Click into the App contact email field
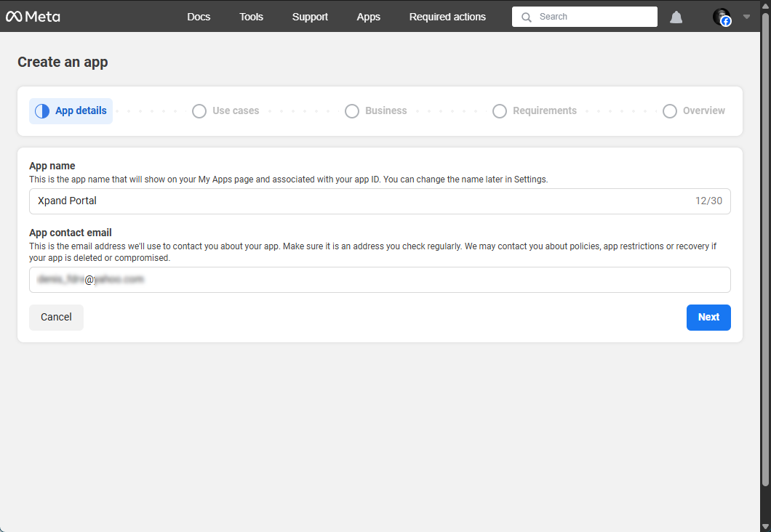 click(380, 280)
